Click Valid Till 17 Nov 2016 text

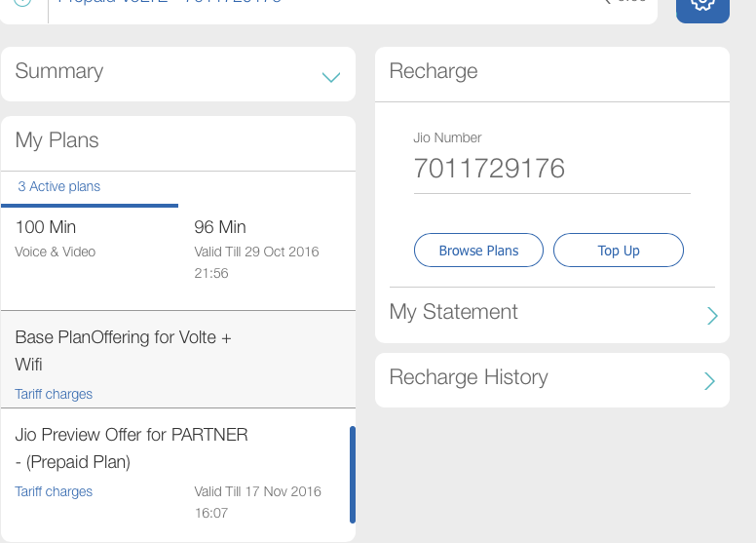point(257,502)
